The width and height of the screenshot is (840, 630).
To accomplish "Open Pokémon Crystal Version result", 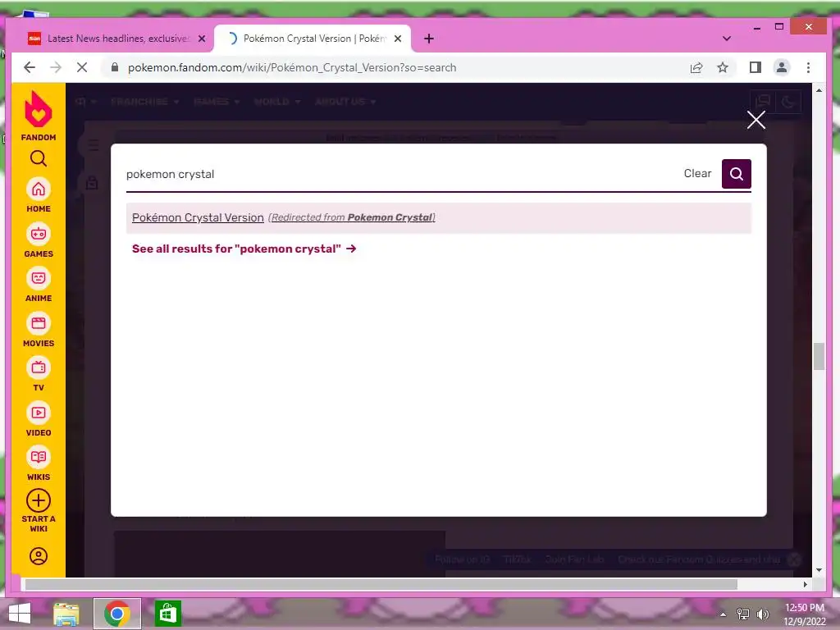I will (x=198, y=217).
